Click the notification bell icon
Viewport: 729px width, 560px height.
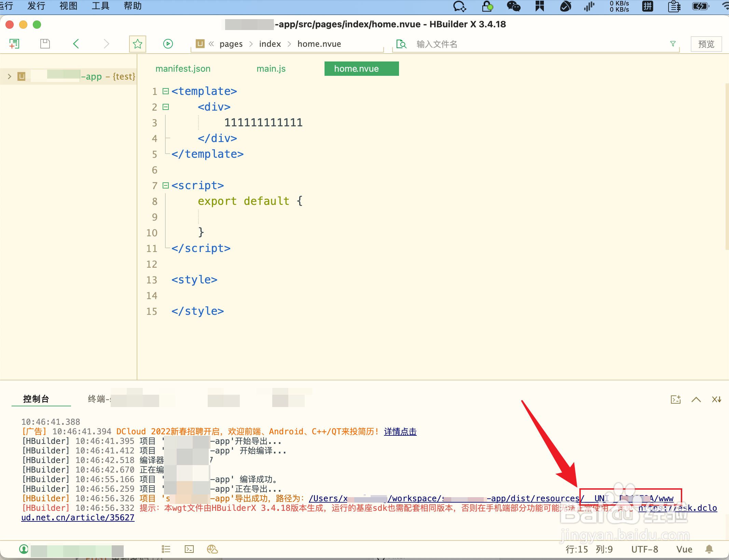709,549
